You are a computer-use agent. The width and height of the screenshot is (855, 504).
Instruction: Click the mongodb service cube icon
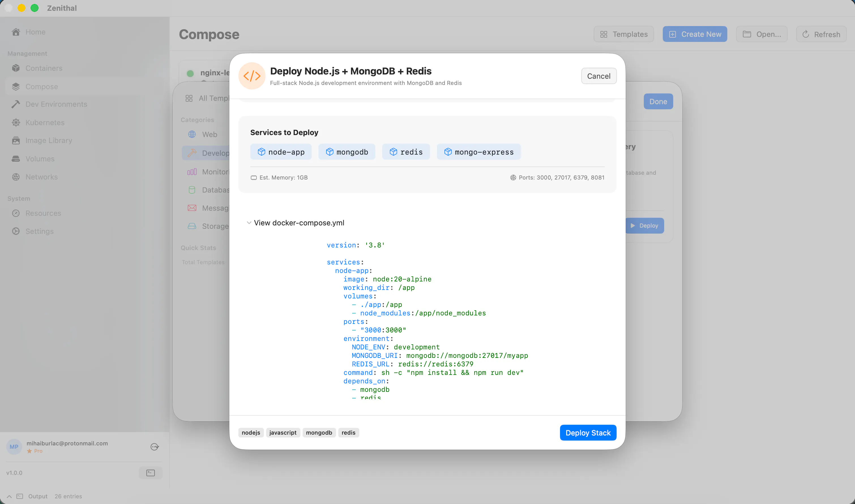point(329,152)
